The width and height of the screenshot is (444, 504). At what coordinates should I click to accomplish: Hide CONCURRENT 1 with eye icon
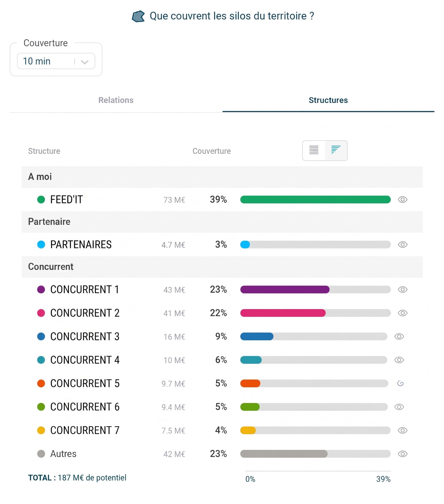click(x=402, y=289)
